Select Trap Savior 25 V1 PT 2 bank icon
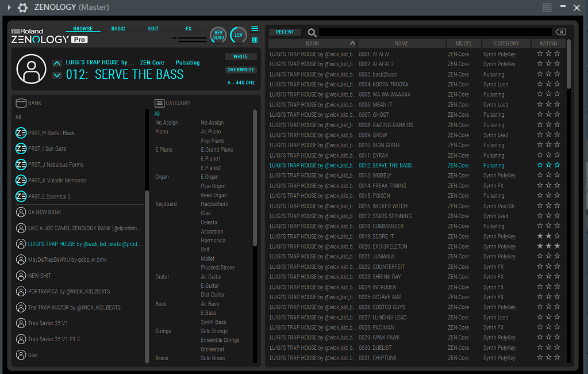Screen dimensions: 588x374 pos(21,339)
